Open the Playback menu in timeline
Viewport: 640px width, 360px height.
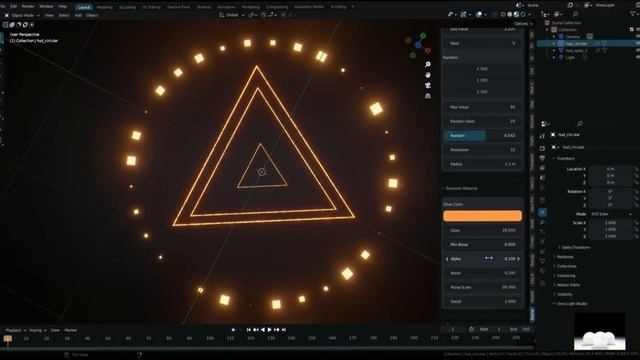[16, 330]
